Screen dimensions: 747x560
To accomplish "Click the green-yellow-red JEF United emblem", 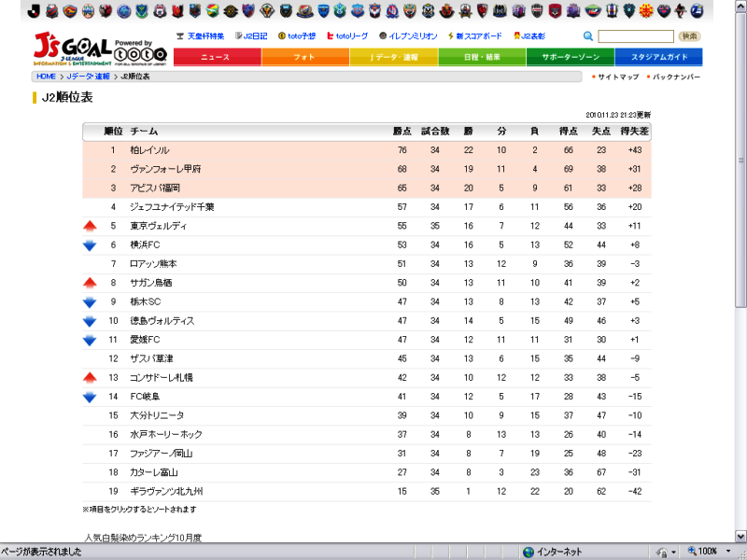I will [x=213, y=10].
